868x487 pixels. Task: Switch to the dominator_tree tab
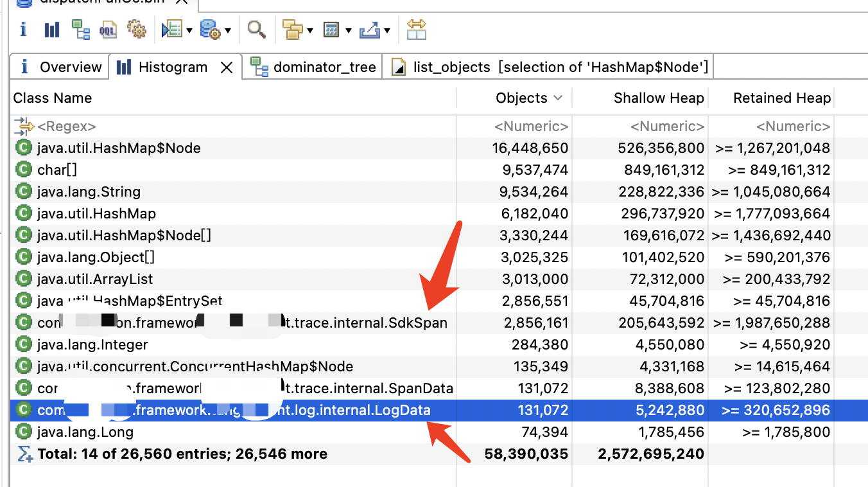pos(313,67)
